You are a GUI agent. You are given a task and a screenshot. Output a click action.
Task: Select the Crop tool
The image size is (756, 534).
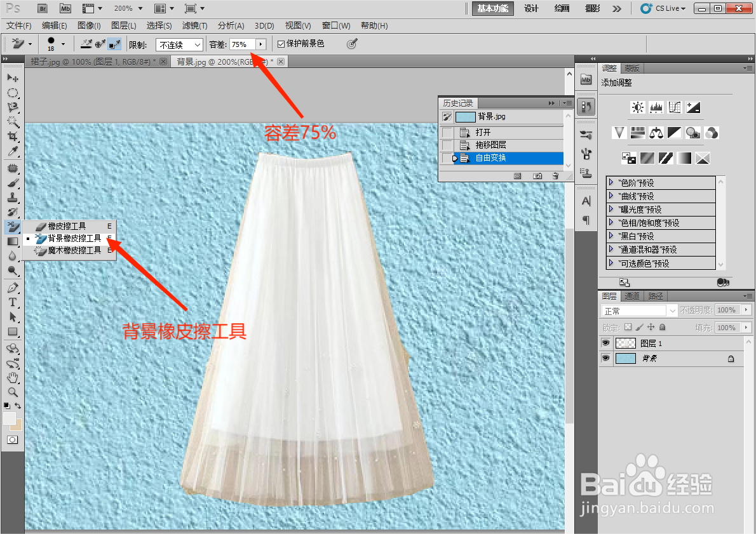13,137
